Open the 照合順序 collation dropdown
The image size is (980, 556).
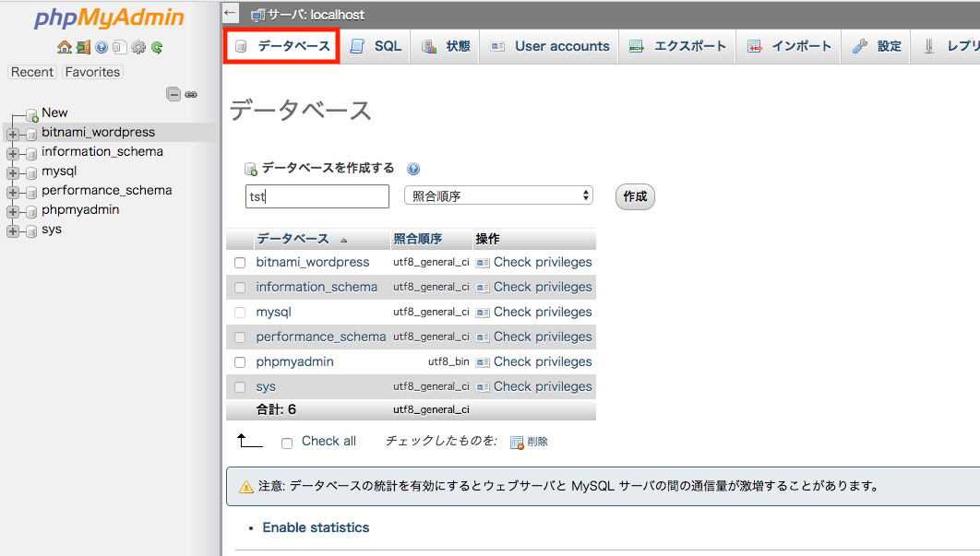pyautogui.click(x=498, y=195)
